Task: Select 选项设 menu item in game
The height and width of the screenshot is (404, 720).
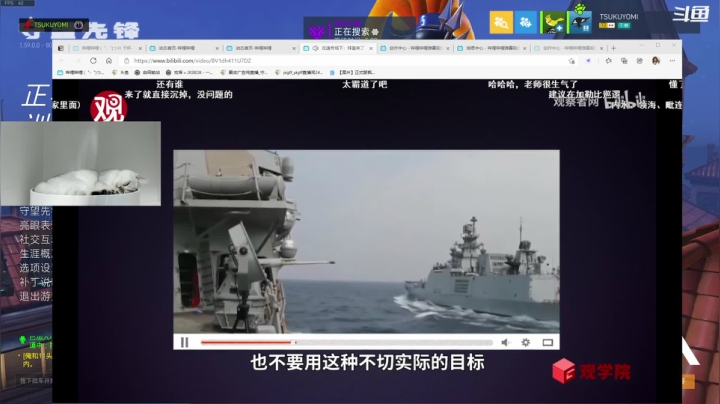Action: [x=36, y=268]
